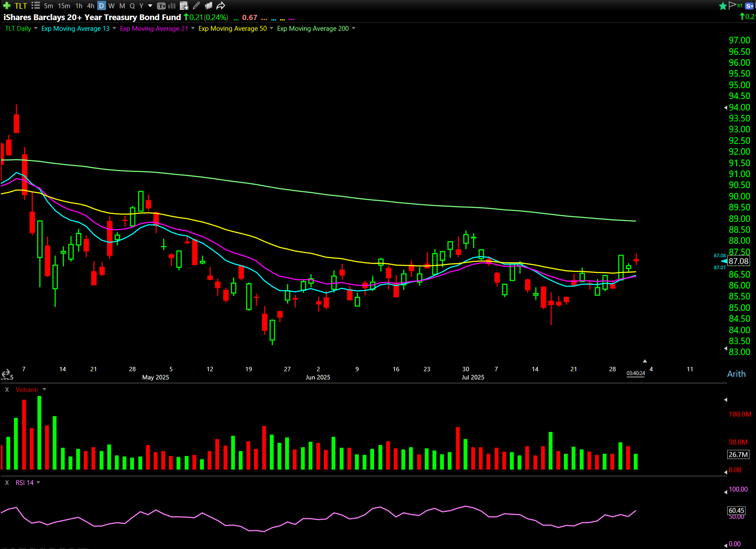Open the bar chart style icon

pyautogui.click(x=172, y=6)
